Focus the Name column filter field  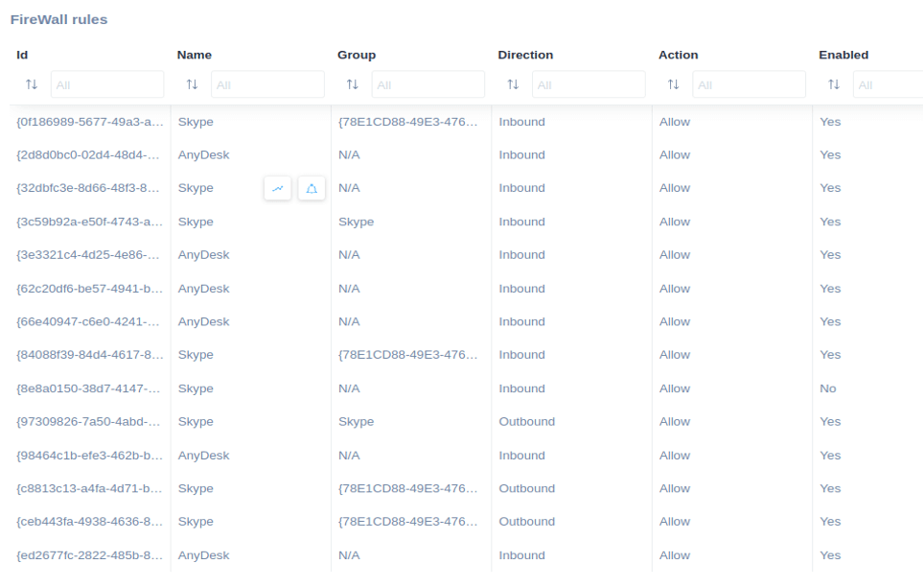[267, 84]
